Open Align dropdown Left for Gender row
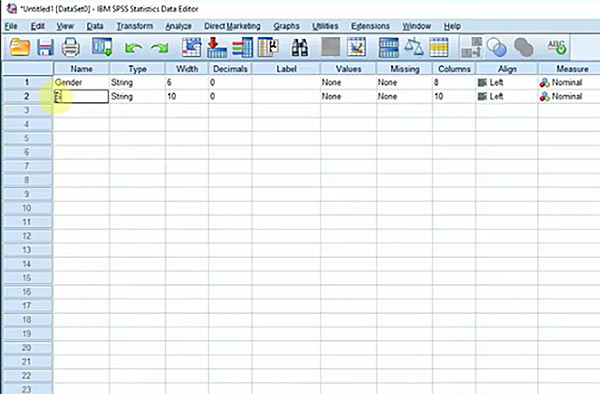The width and height of the screenshot is (600, 394). 507,82
